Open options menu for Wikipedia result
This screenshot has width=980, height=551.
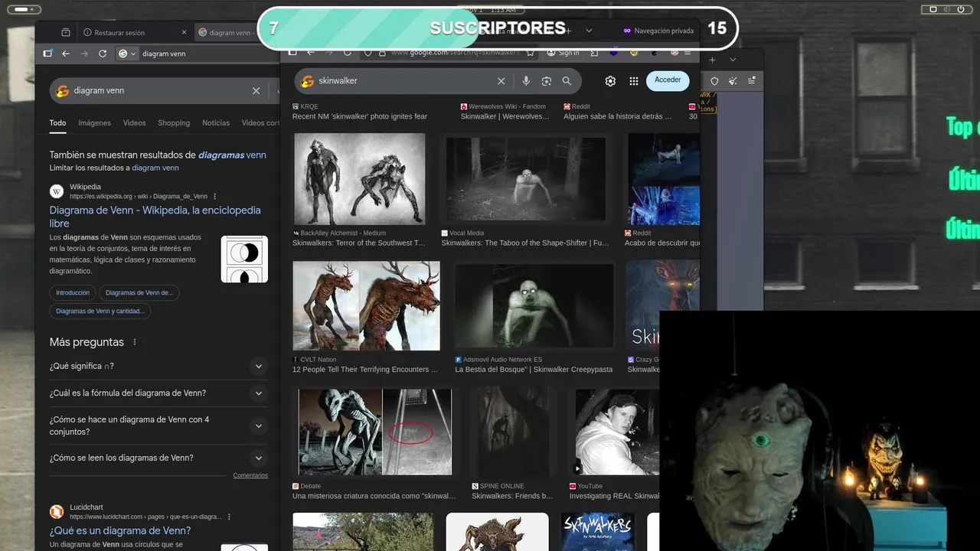pos(214,197)
